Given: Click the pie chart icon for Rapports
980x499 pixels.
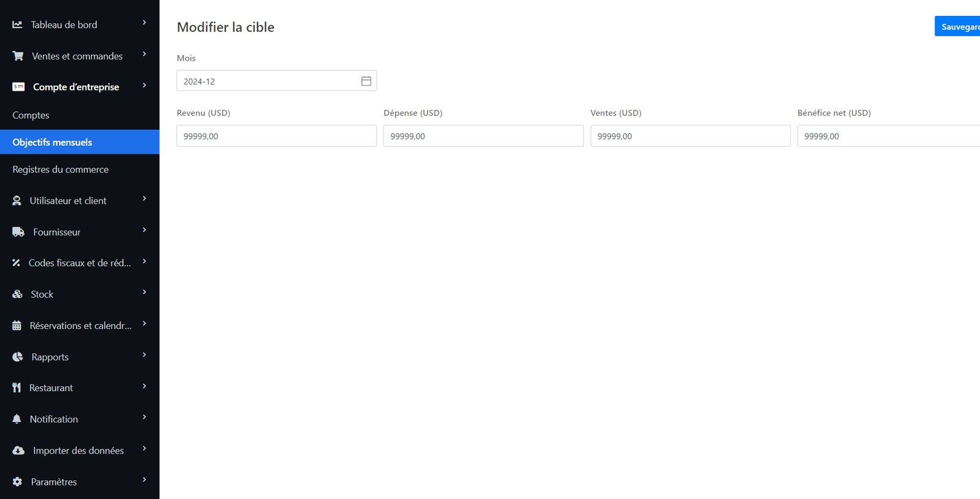Looking at the screenshot, I should [18, 357].
